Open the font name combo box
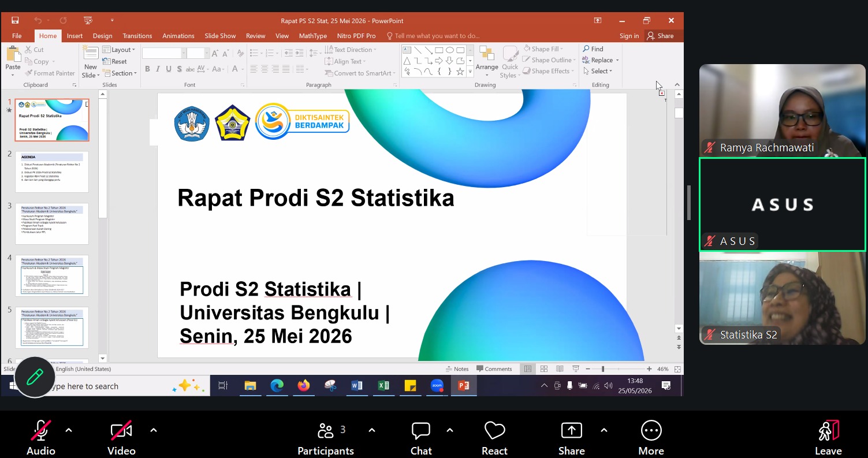Image resolution: width=868 pixels, height=458 pixels. (163, 53)
